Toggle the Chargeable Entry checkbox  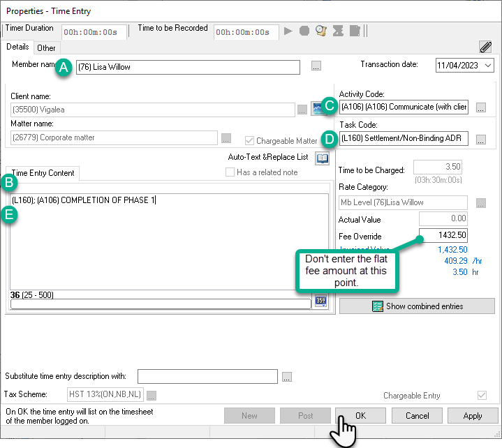[482, 395]
